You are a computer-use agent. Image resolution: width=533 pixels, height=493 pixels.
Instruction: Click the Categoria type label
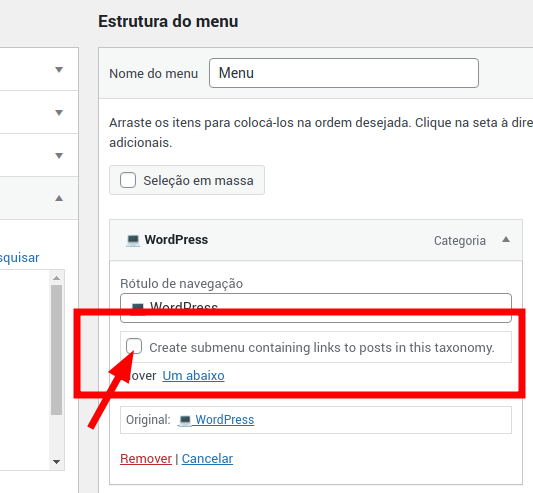460,241
